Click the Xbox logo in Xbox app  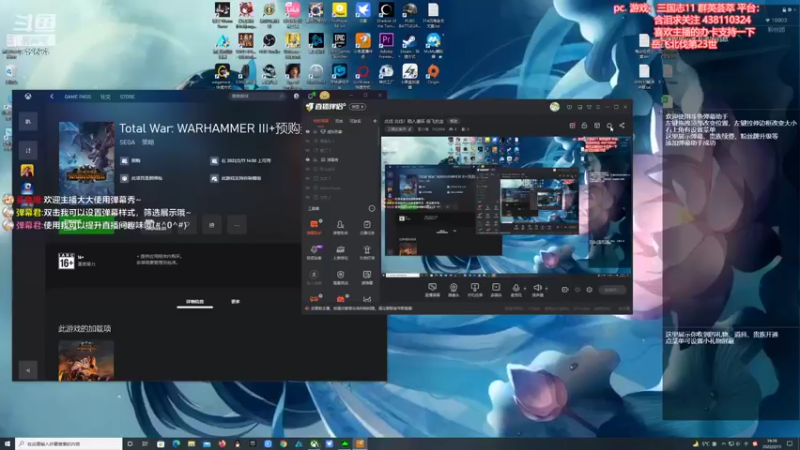click(28, 96)
